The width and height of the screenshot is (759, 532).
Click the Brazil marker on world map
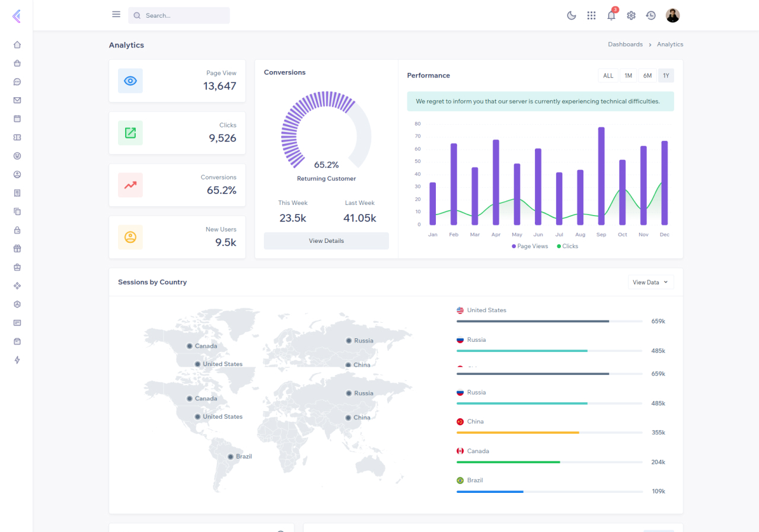(231, 457)
